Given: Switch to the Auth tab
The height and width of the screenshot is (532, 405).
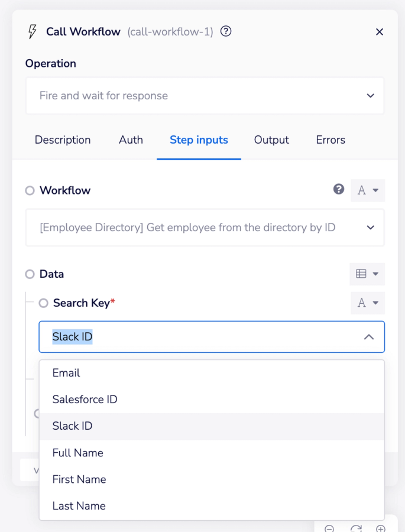Looking at the screenshot, I should click(x=131, y=140).
